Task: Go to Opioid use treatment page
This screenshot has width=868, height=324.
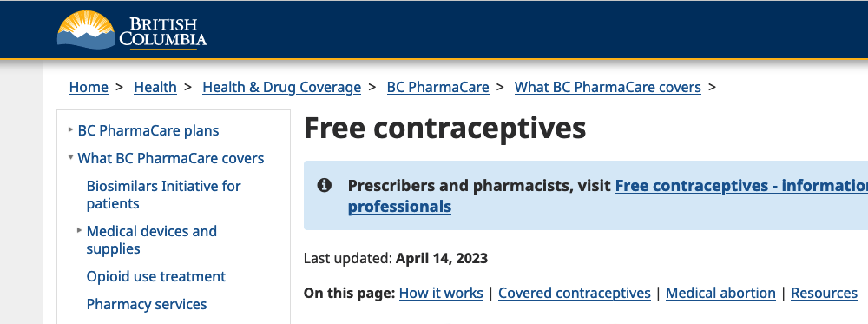Action: [156, 276]
